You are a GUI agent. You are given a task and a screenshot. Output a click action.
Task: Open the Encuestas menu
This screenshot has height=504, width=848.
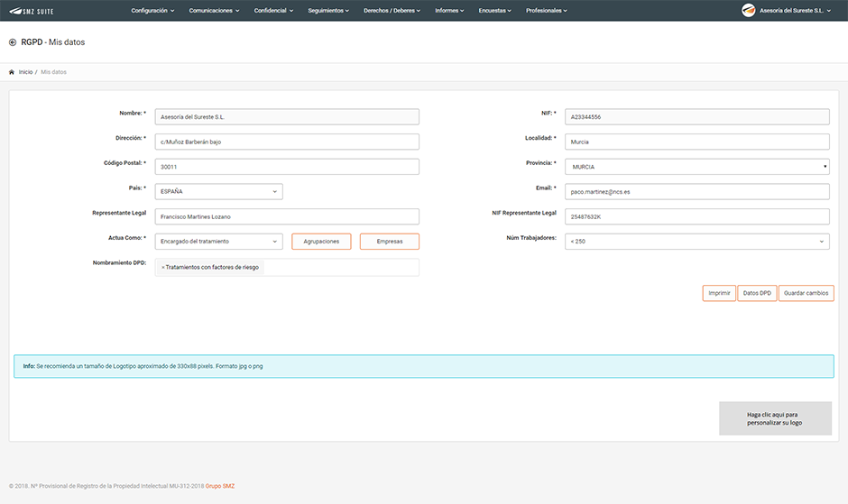[495, 10]
